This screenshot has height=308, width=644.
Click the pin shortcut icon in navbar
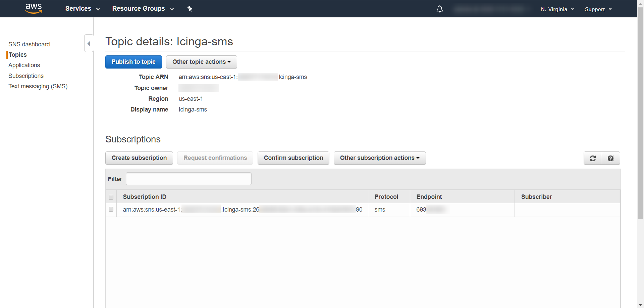[190, 9]
